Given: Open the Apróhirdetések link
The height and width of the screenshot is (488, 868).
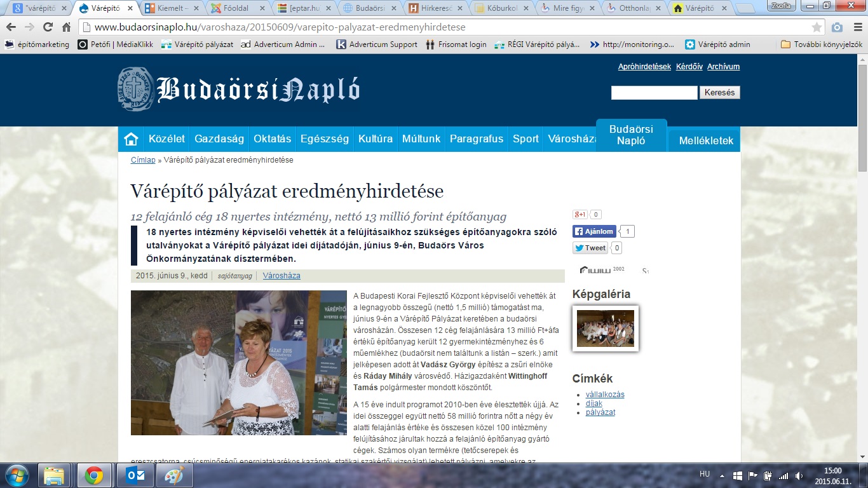Looking at the screenshot, I should click(x=644, y=67).
